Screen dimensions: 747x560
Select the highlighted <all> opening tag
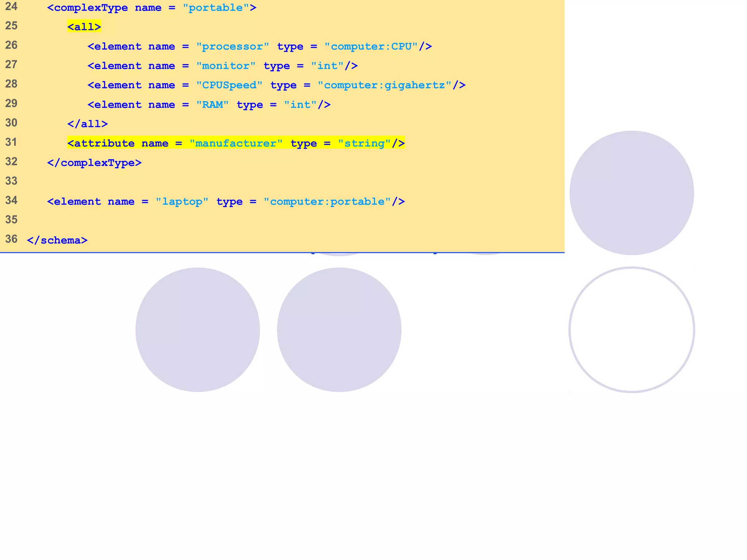[84, 27]
